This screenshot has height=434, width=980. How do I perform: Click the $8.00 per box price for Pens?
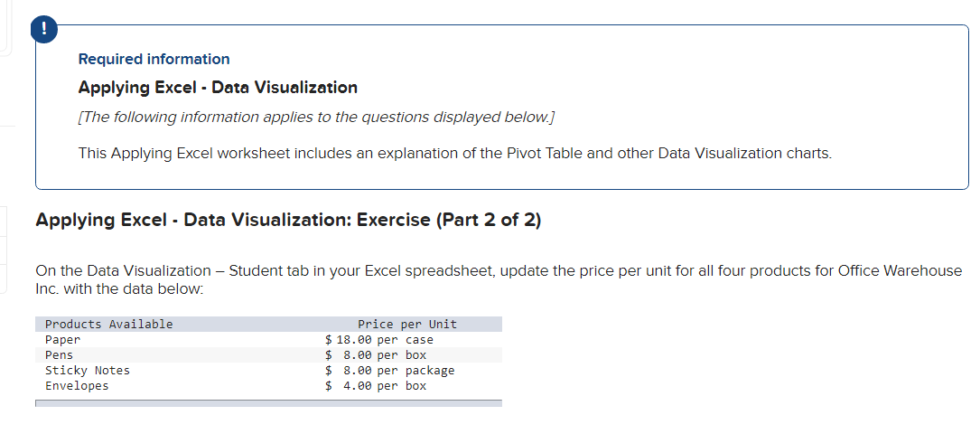coord(376,354)
